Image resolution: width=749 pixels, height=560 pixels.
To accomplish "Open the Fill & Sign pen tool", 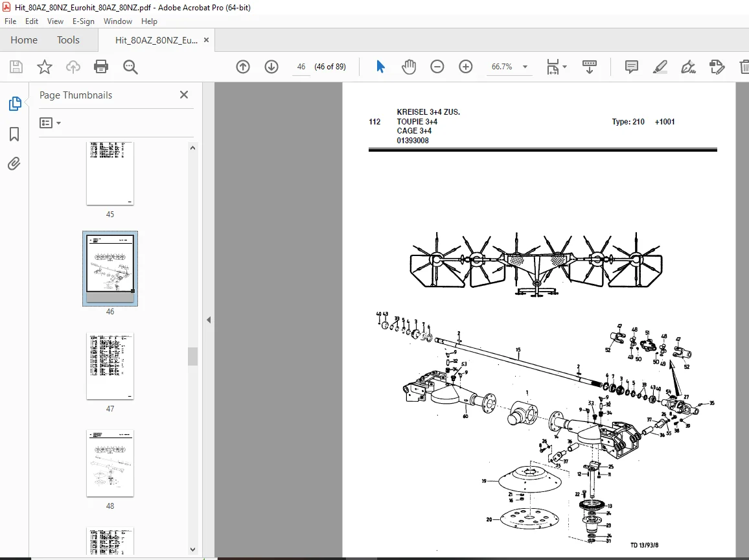I will 688,67.
